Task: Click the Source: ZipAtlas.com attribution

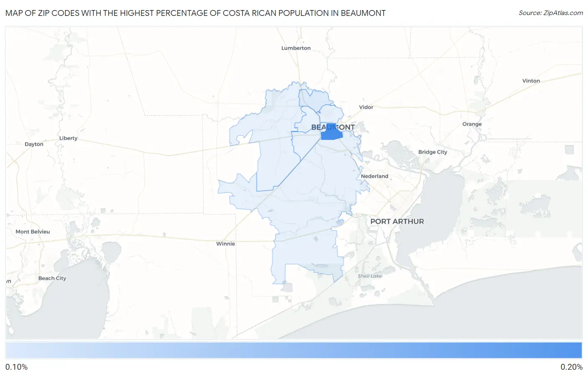Action: coord(551,13)
